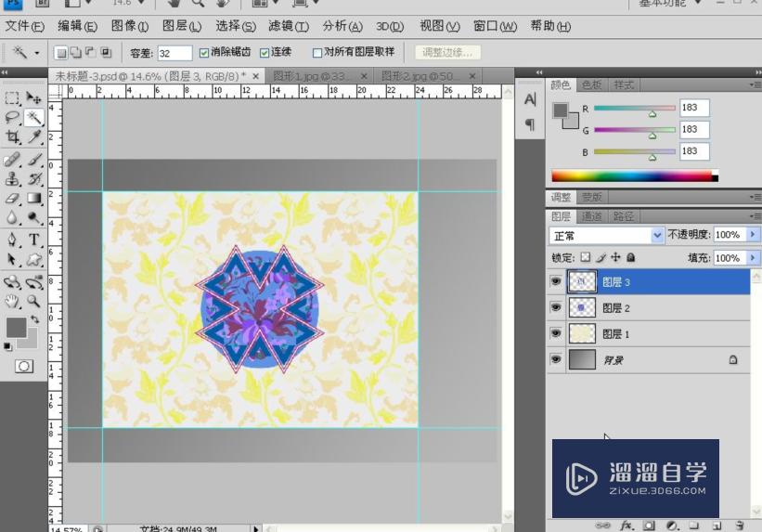Screen dimensions: 762x532
Task: Hide layer 图层 2
Action: point(556,307)
